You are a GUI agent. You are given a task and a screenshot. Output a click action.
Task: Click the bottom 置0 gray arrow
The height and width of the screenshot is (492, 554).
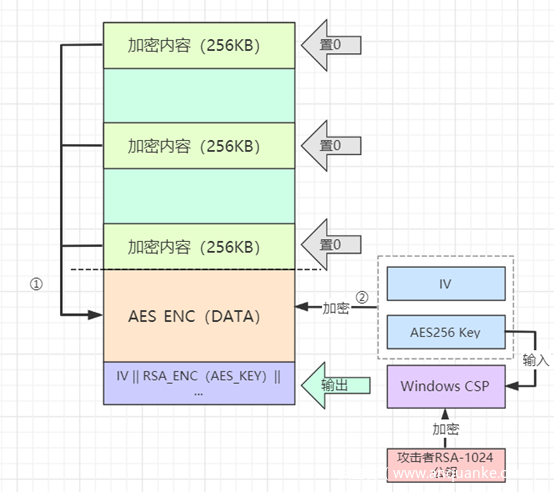(331, 244)
